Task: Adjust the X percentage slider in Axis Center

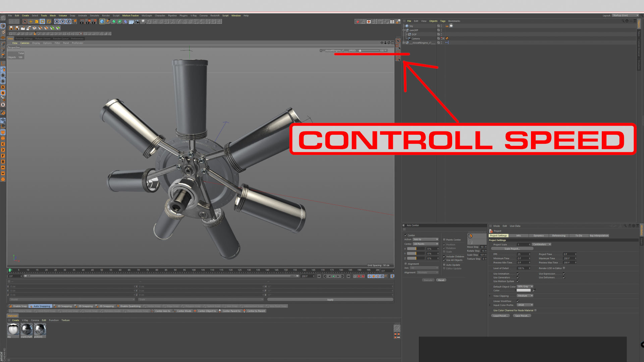Action: (x=416, y=249)
